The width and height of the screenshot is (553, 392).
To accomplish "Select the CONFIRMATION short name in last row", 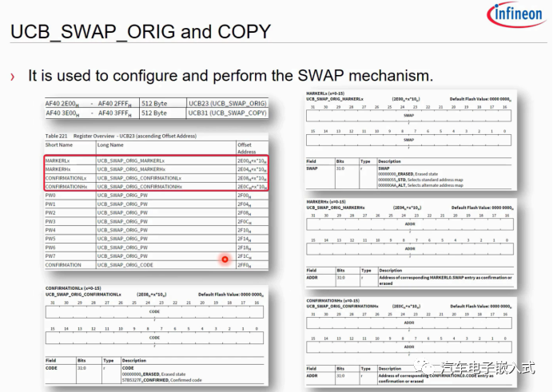I will pos(63,265).
